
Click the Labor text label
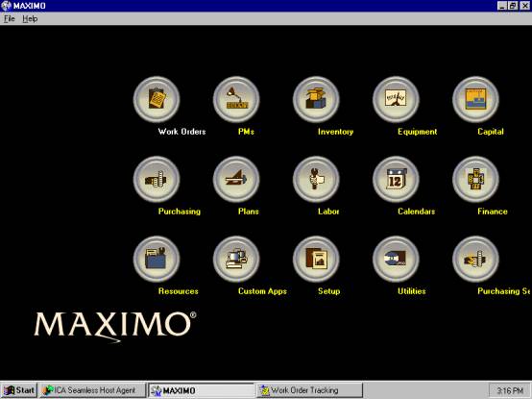click(x=328, y=212)
